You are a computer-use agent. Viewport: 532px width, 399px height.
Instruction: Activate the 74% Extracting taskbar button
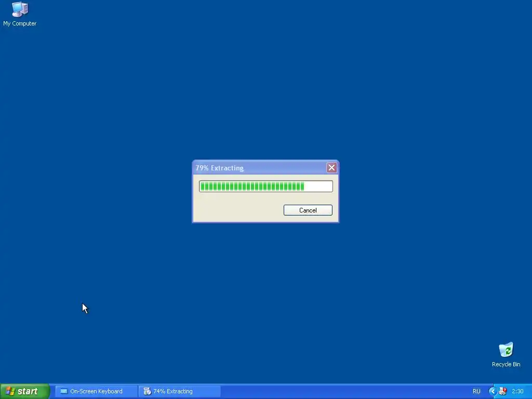pos(180,391)
